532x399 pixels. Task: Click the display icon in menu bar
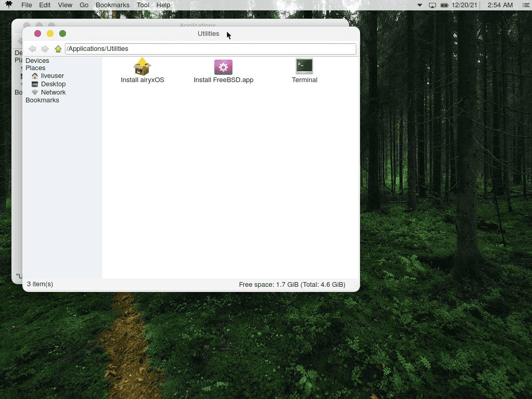click(432, 5)
